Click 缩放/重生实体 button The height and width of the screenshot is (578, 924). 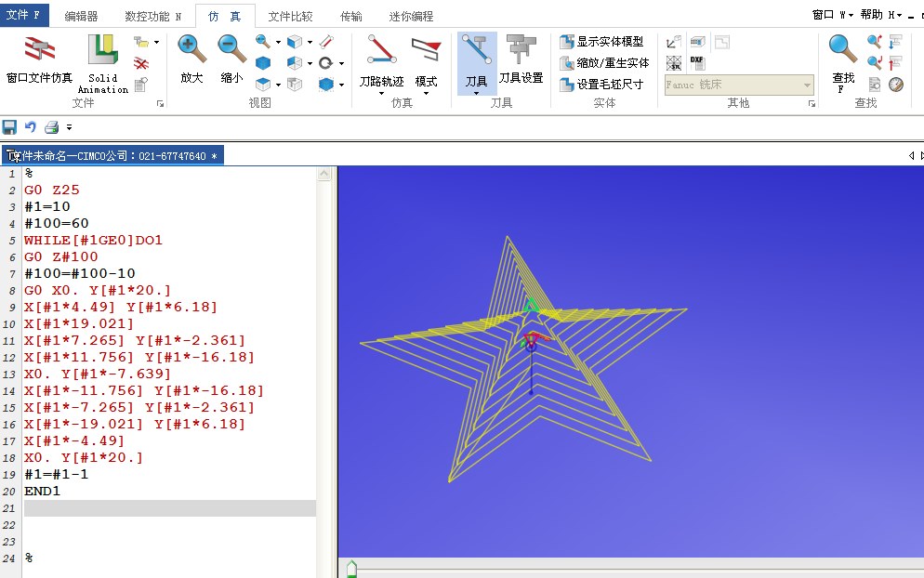click(x=604, y=63)
